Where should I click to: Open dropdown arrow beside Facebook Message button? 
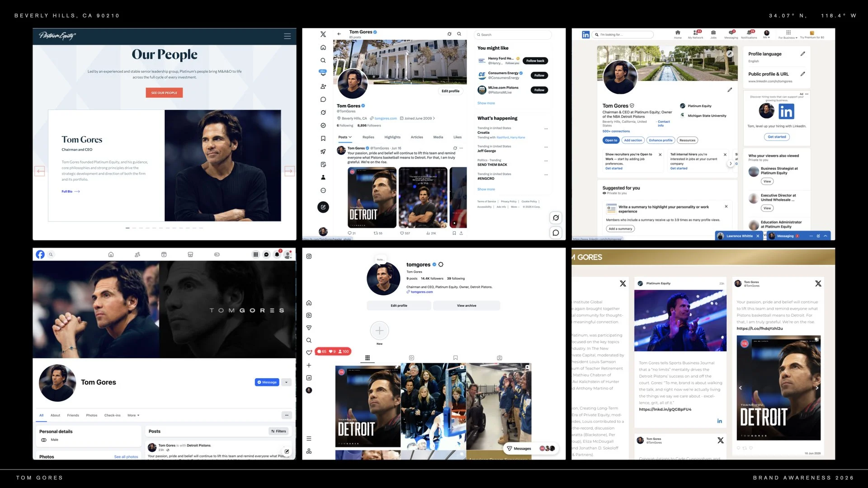[286, 382]
